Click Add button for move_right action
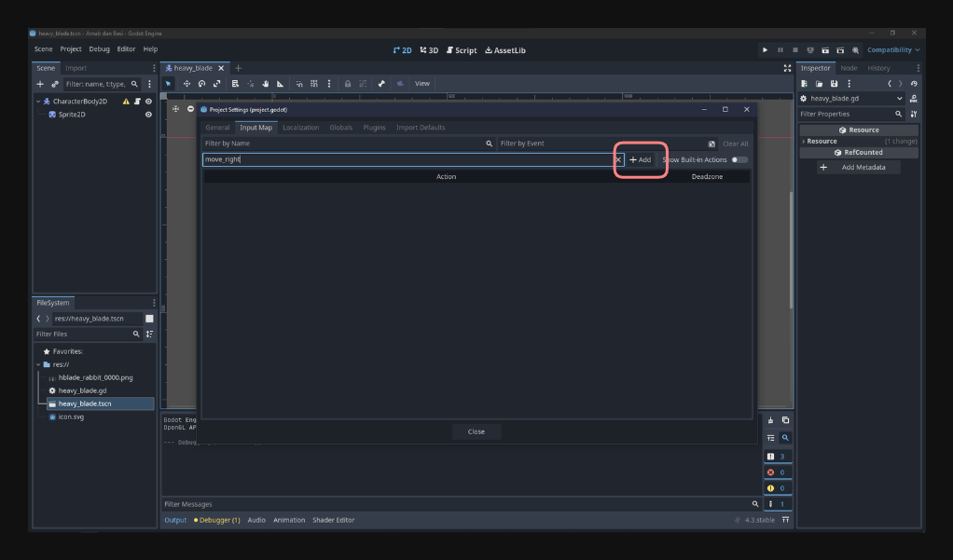Image resolution: width=953 pixels, height=560 pixels. [x=640, y=159]
